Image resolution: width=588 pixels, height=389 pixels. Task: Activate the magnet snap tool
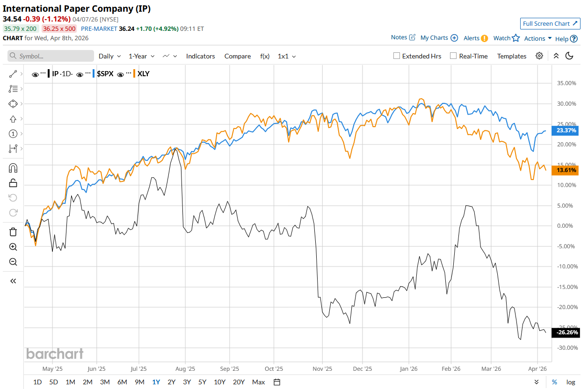click(x=13, y=168)
